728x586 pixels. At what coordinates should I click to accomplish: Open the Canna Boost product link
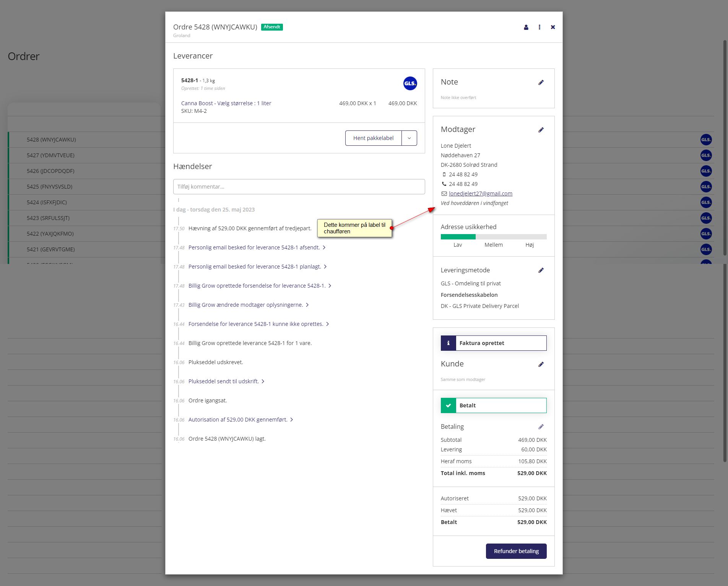tap(226, 103)
